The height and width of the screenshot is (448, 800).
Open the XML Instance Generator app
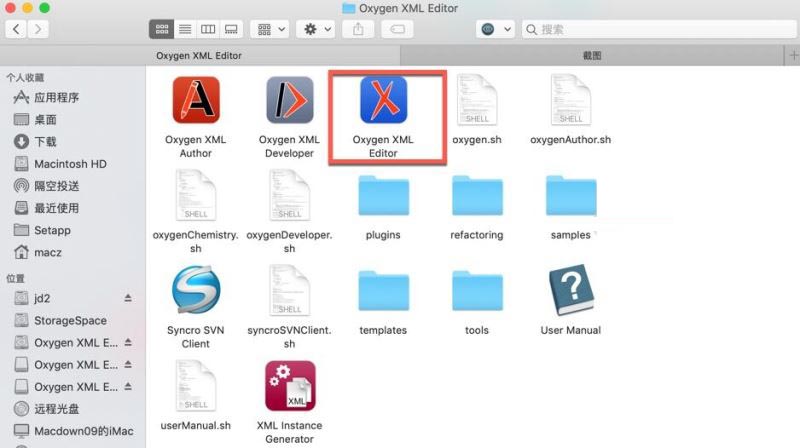(290, 386)
